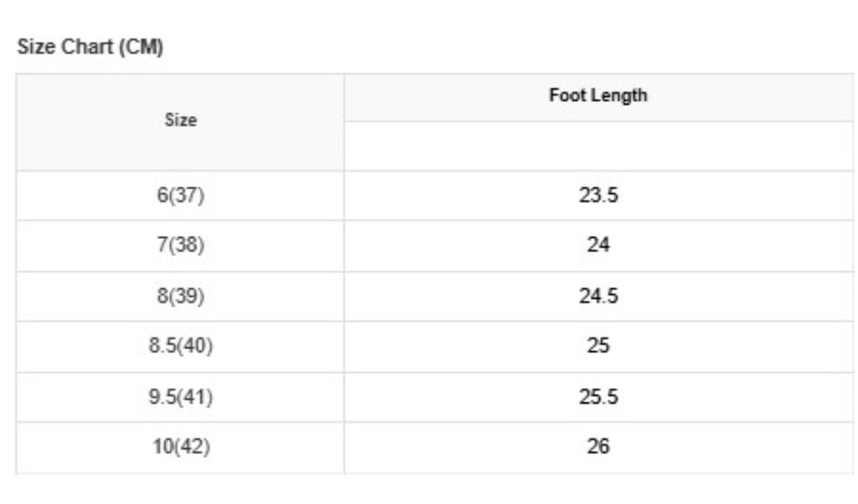
Task: Click the Foot Length column header
Action: [598, 95]
